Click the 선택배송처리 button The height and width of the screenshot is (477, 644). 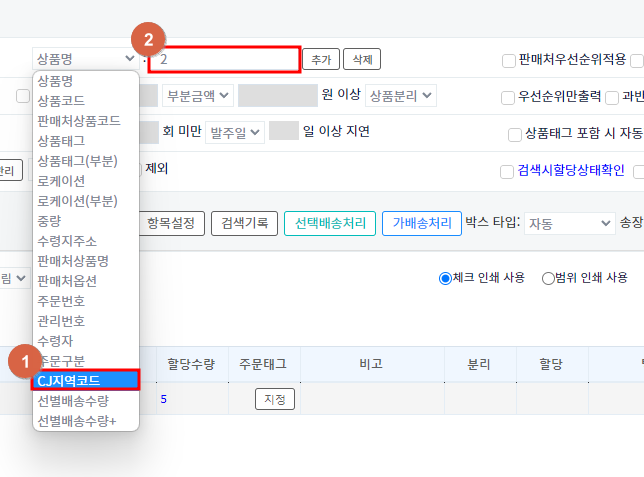pyautogui.click(x=330, y=224)
